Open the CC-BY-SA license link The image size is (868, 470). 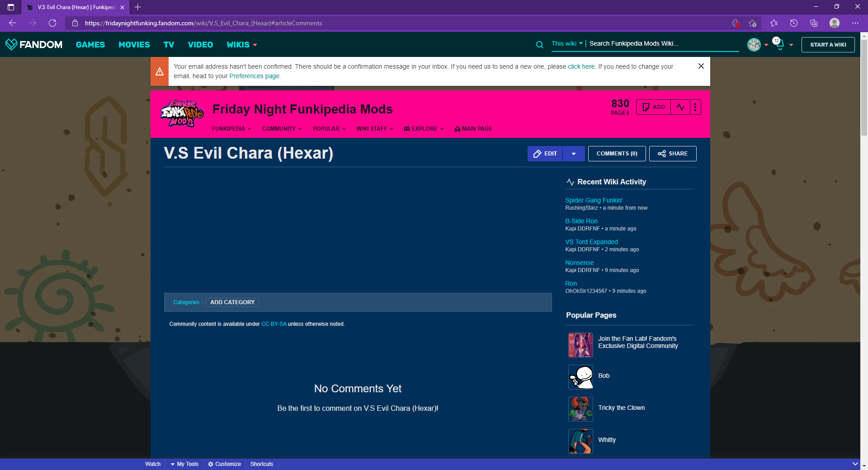(x=274, y=324)
